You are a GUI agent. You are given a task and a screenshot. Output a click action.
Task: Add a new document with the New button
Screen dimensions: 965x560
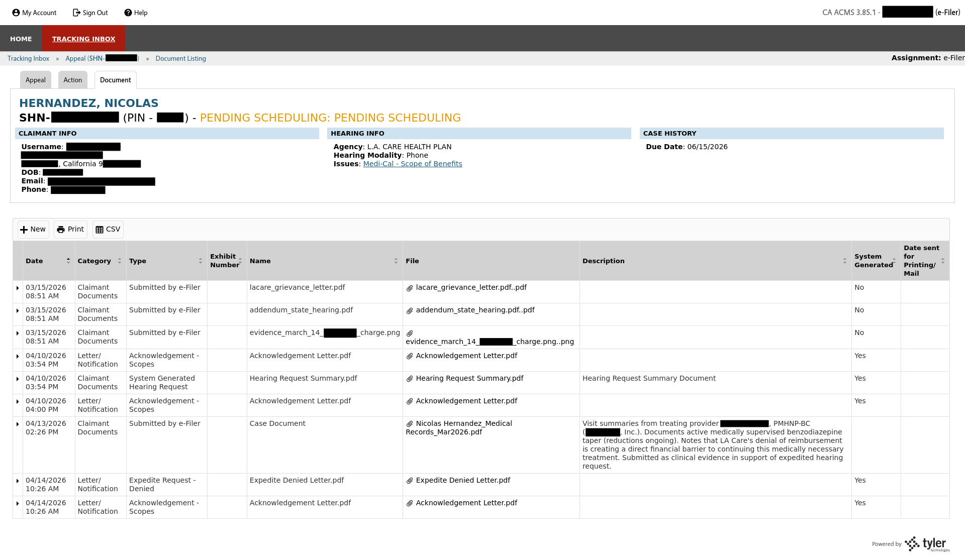pos(33,230)
